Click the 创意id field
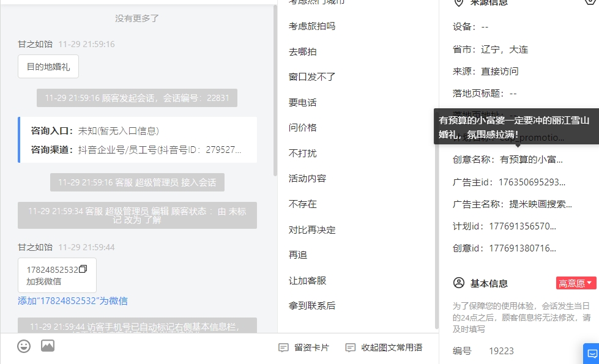 [x=504, y=248]
